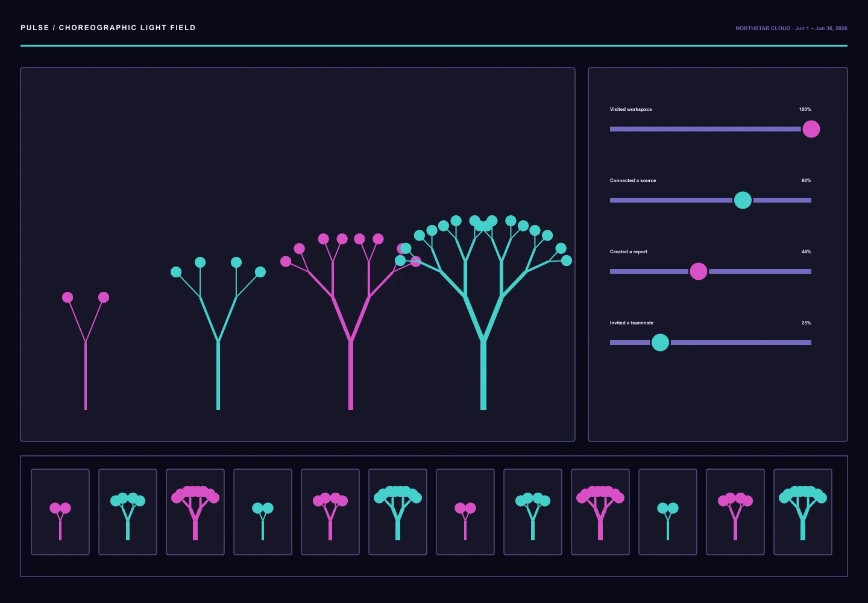Image resolution: width=868 pixels, height=603 pixels.
Task: Click the "Visited workspace" label
Action: coord(631,109)
